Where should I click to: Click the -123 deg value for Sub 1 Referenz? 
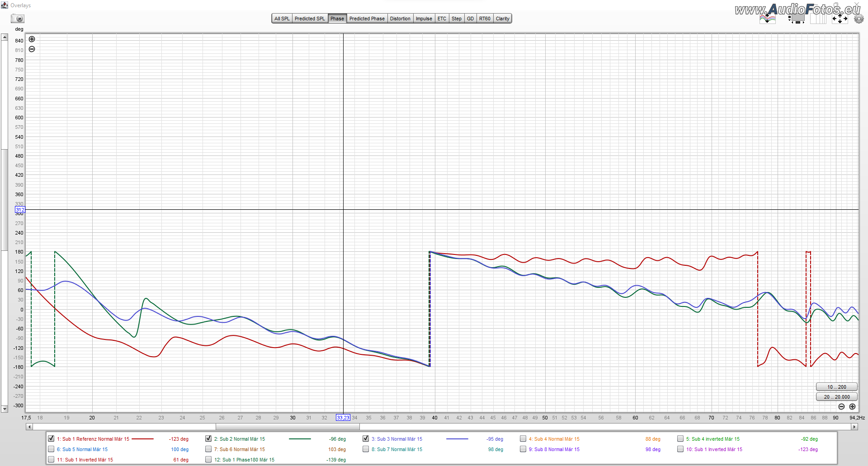click(x=179, y=439)
